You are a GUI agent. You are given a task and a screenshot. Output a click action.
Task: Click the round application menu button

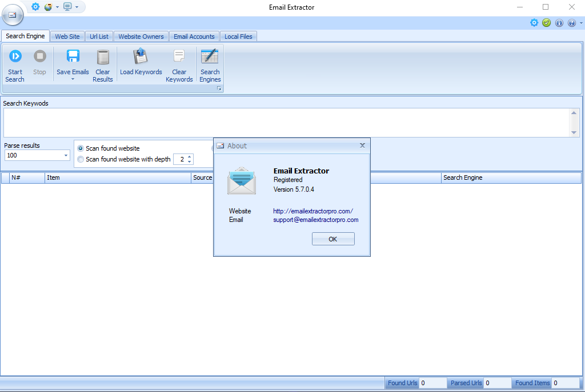[x=13, y=15]
